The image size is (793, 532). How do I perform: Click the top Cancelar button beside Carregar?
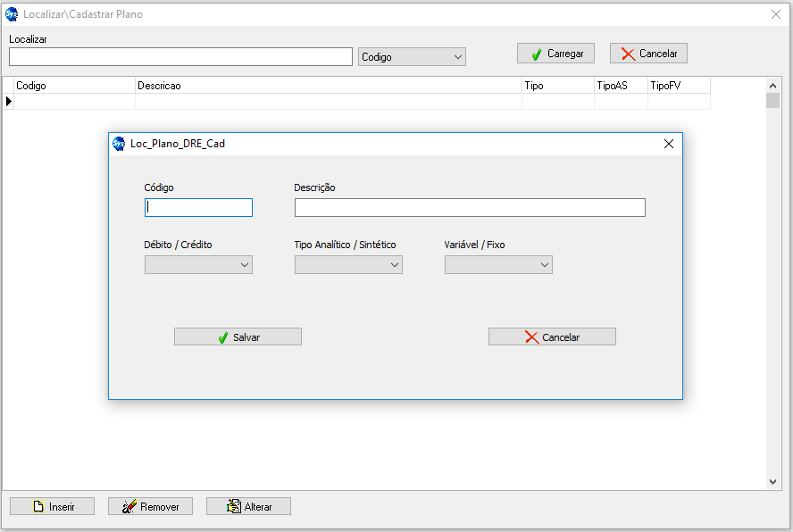pyautogui.click(x=648, y=54)
